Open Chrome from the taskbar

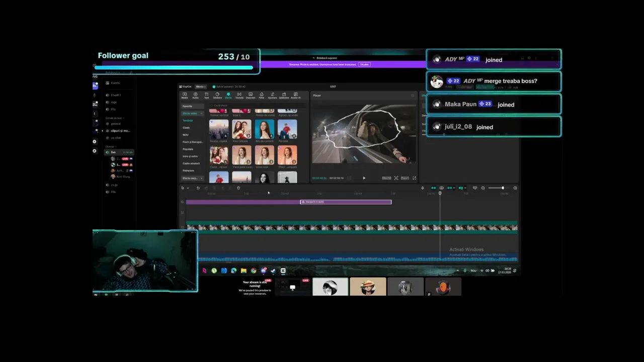click(254, 270)
